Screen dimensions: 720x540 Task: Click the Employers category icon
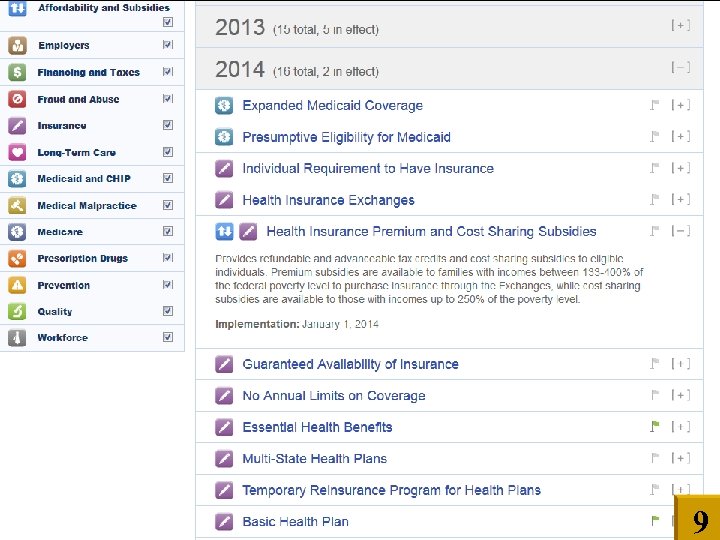[17, 46]
